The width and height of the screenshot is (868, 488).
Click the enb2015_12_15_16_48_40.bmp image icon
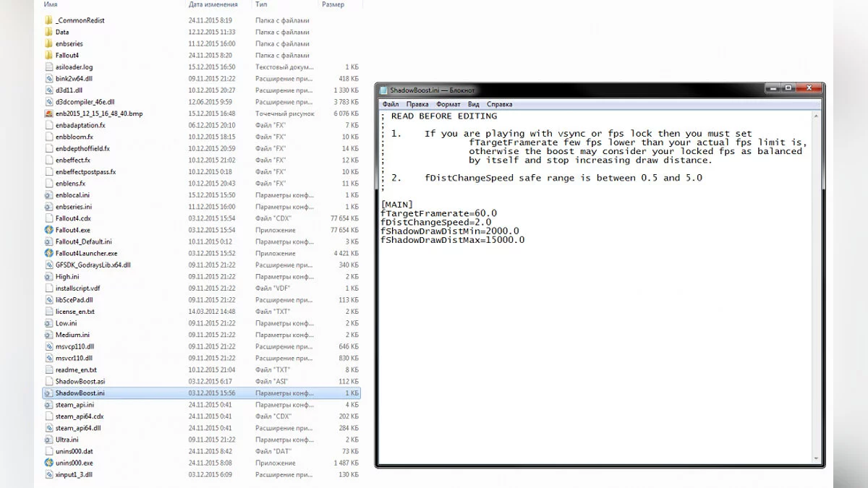pos(49,114)
